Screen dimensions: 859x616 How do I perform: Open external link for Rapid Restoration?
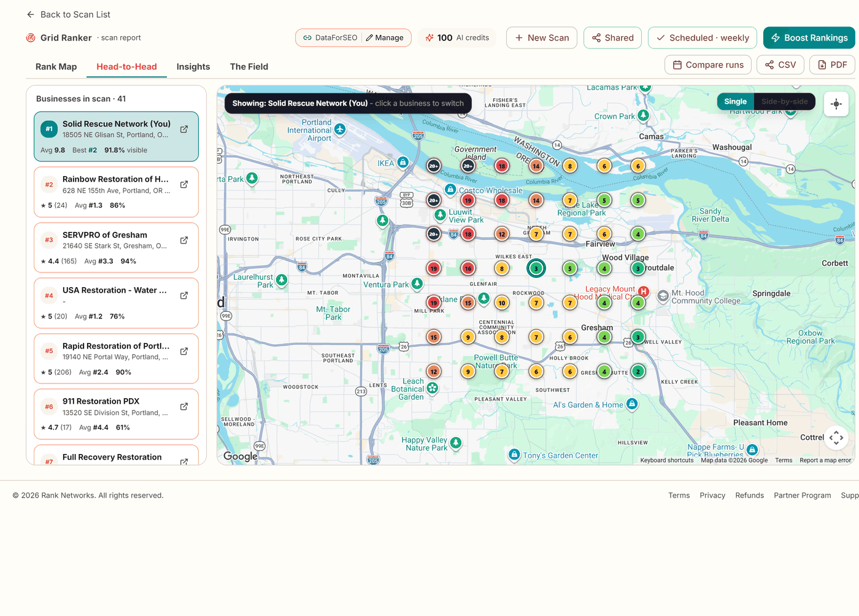(x=184, y=352)
